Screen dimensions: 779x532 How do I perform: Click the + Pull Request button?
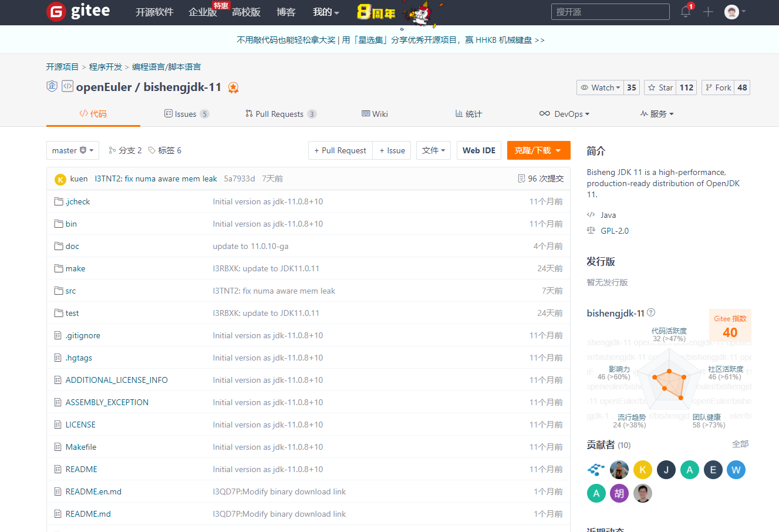(340, 150)
